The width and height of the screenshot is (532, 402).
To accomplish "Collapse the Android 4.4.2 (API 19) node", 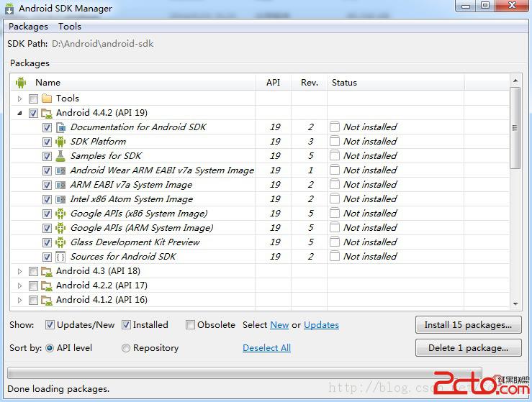I will (x=19, y=113).
